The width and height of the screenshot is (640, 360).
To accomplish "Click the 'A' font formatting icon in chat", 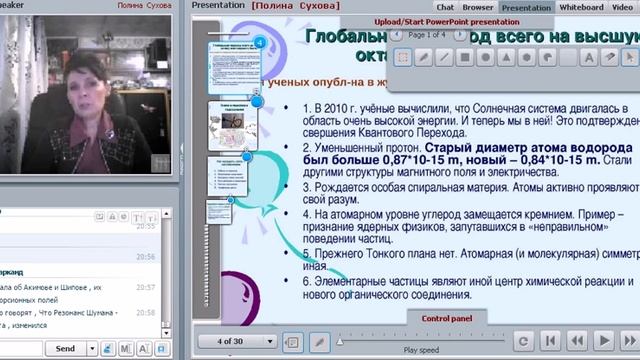I will pos(144,349).
